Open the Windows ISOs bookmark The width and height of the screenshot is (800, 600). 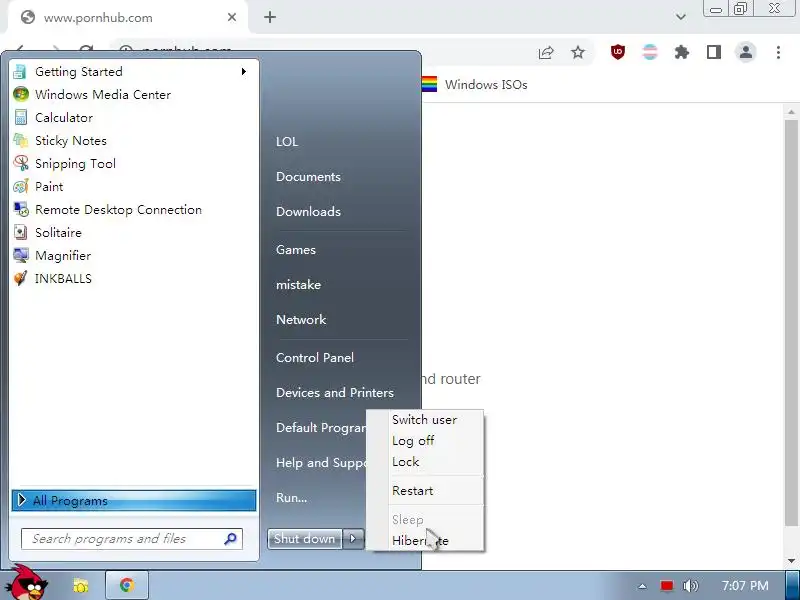pos(474,85)
